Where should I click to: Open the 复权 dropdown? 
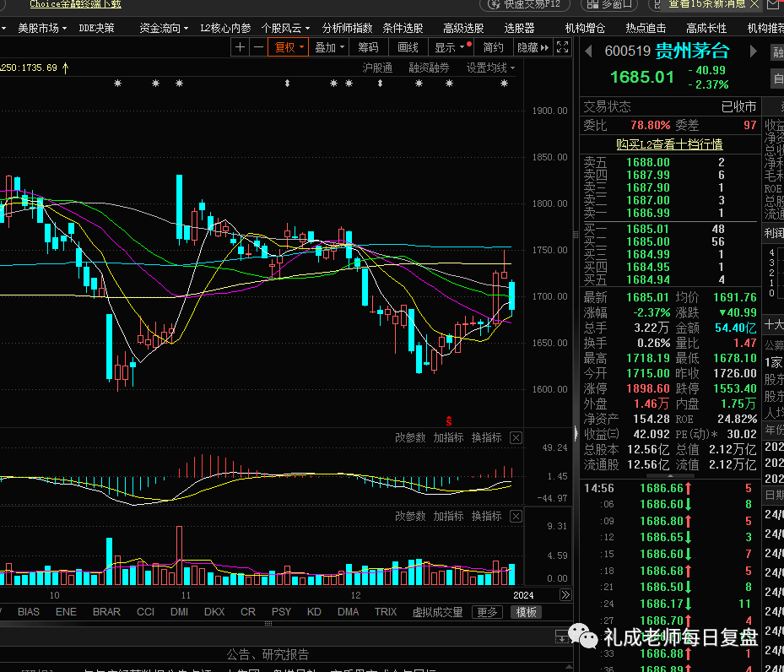(x=289, y=47)
